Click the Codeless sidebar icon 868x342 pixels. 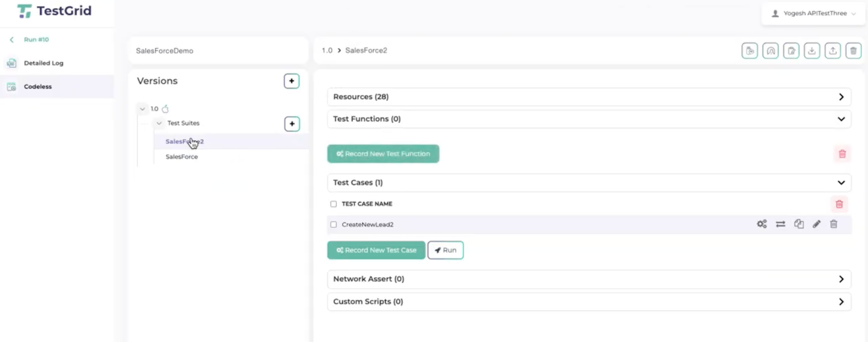[x=11, y=87]
